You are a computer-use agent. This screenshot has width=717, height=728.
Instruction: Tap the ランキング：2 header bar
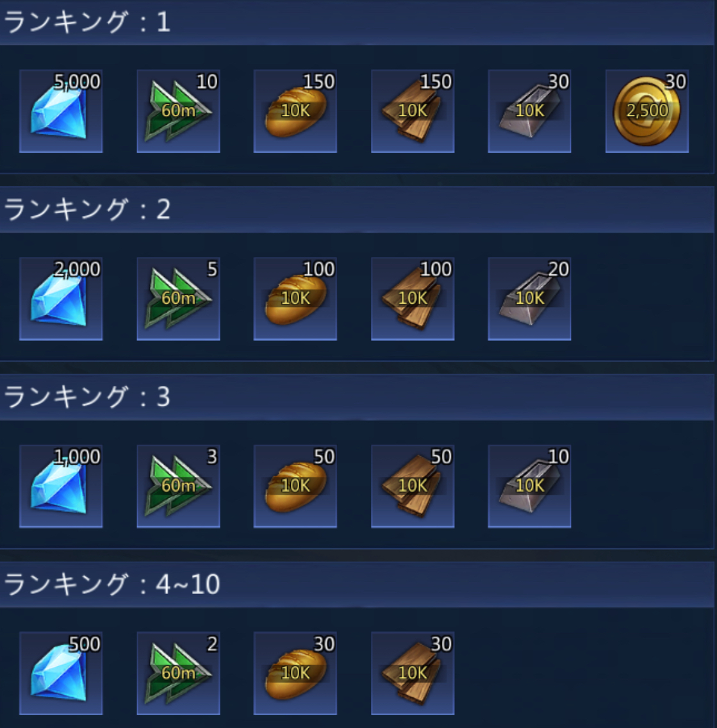[358, 210]
